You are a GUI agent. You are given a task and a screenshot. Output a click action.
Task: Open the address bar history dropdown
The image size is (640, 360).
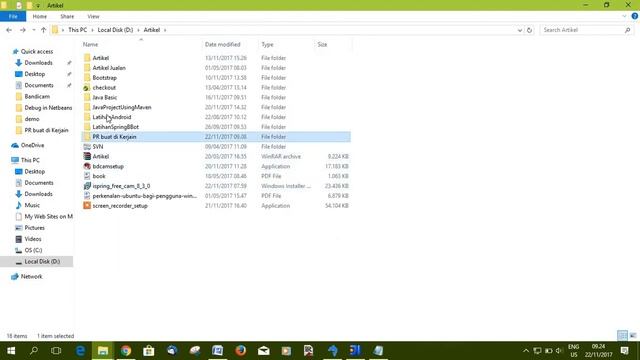click(x=520, y=30)
